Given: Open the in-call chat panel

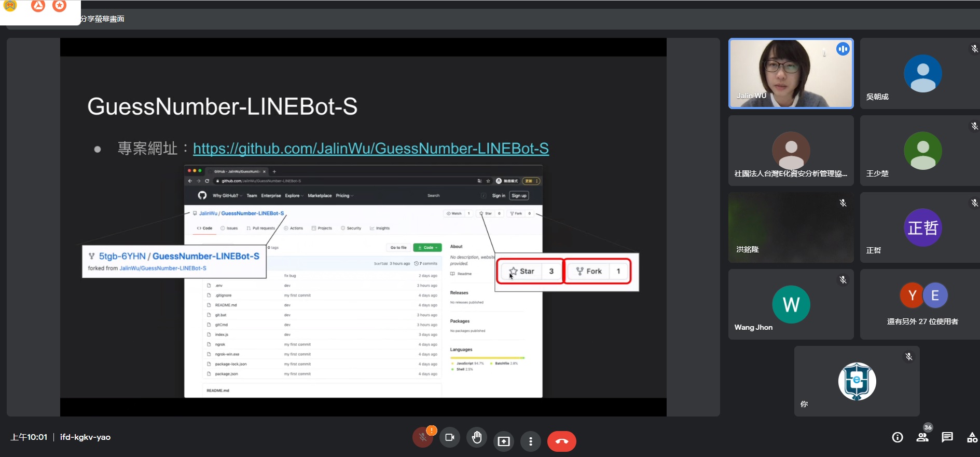Looking at the screenshot, I should point(947,437).
